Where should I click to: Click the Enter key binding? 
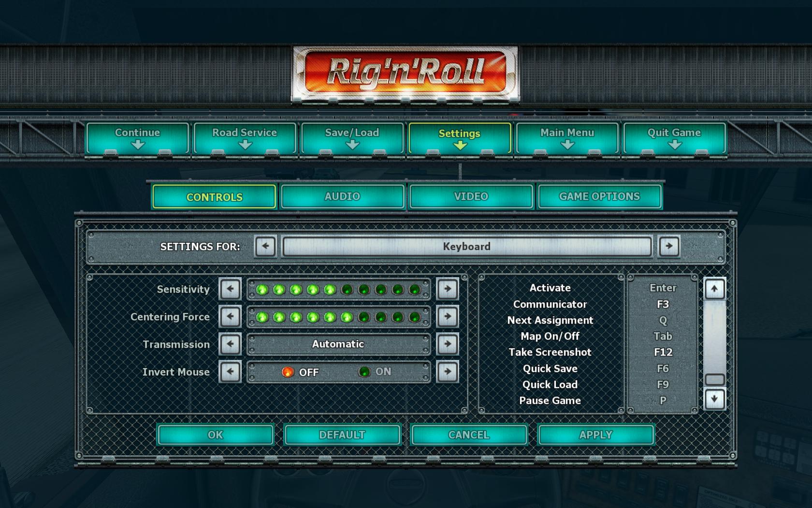663,288
